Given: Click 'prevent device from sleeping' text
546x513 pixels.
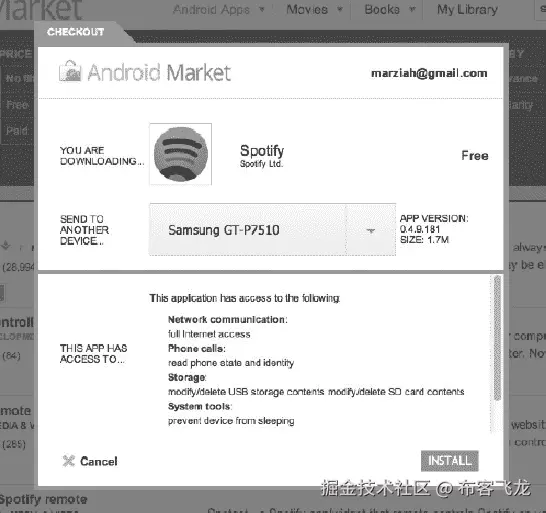Looking at the screenshot, I should [231, 421].
